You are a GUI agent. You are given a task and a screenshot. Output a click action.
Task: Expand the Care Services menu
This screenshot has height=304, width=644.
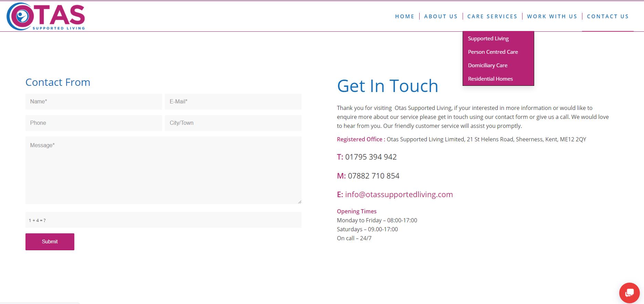492,17
